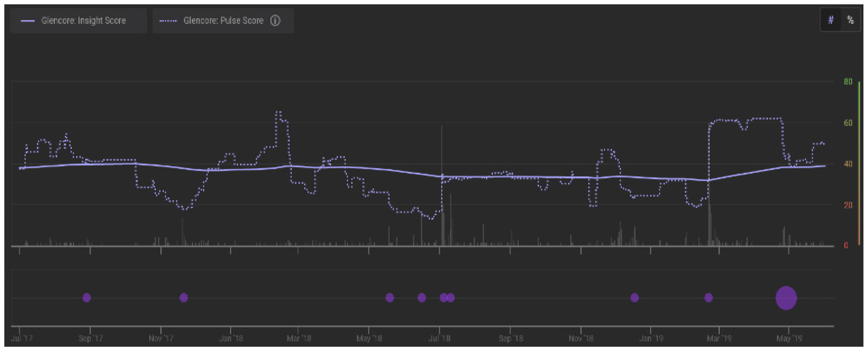Switch to the # number view
The height and width of the screenshot is (352, 868).
[x=831, y=20]
